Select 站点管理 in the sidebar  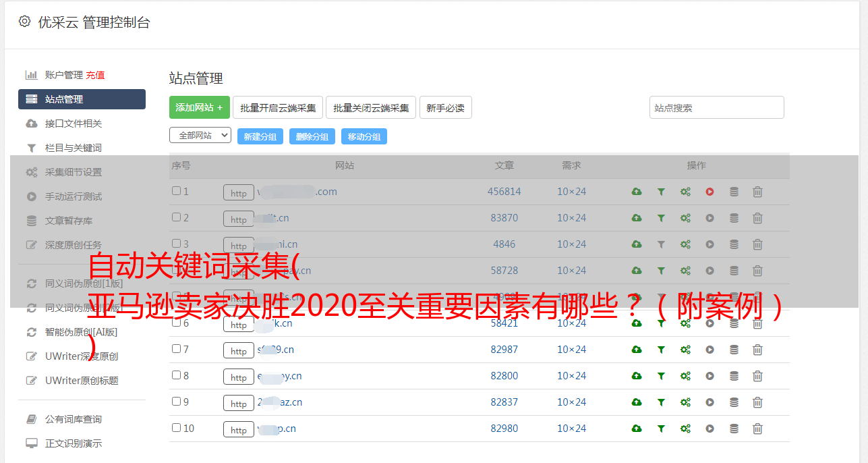[82, 99]
